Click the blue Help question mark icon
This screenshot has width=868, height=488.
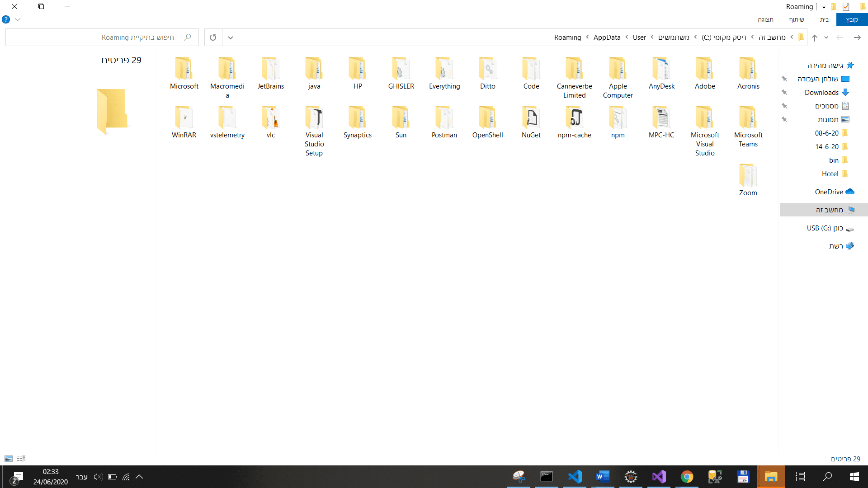(x=6, y=19)
